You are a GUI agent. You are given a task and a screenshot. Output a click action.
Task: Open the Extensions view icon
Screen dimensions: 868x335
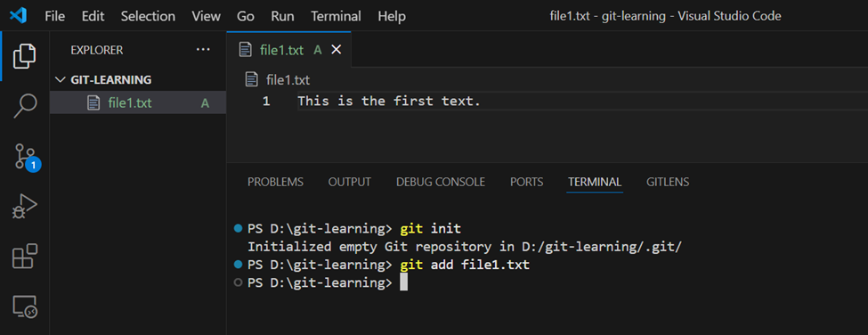tap(25, 257)
